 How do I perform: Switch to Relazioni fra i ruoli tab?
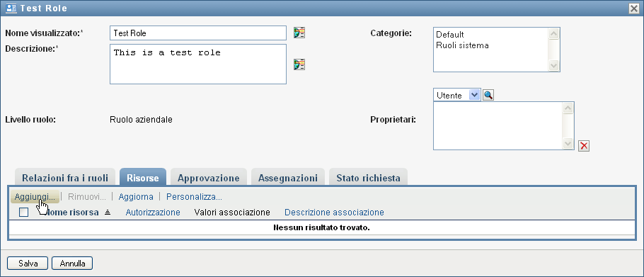[x=65, y=178]
